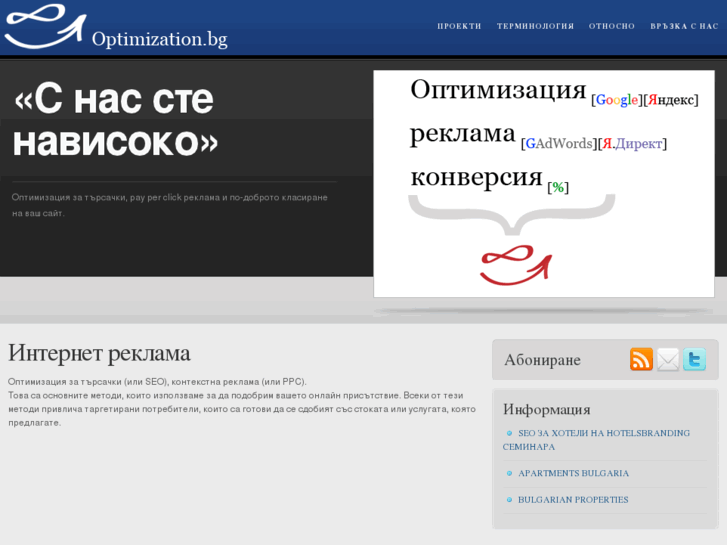
Task: Open ВРЪЗКА С НАС contact page
Action: pos(684,26)
